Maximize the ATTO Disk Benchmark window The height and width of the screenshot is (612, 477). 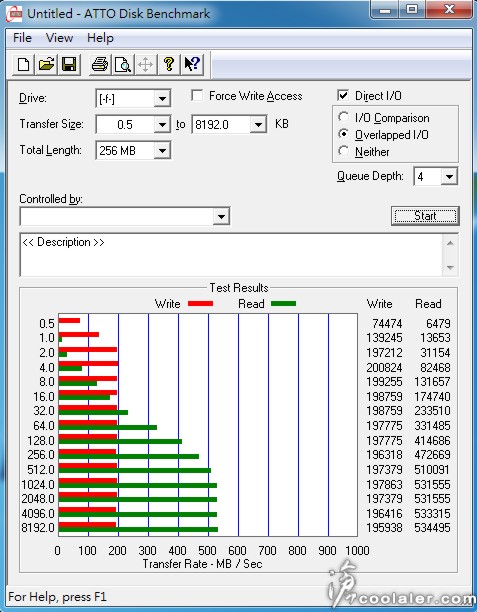pyautogui.click(x=412, y=9)
